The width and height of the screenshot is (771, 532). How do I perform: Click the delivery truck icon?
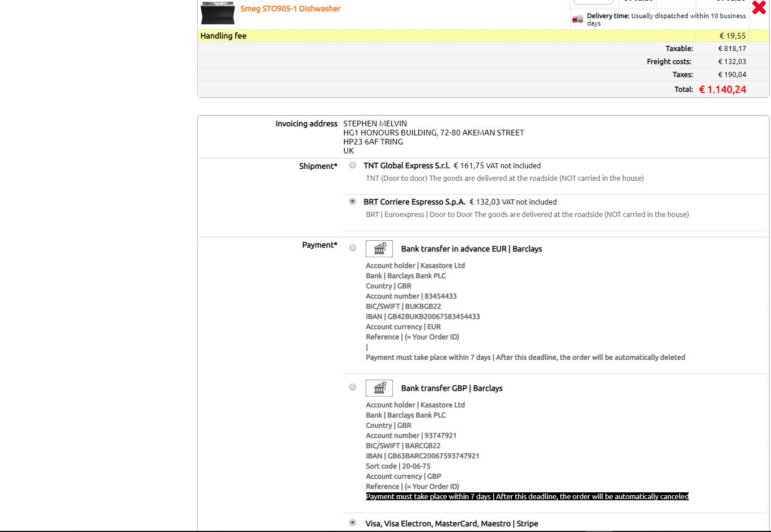tap(578, 19)
